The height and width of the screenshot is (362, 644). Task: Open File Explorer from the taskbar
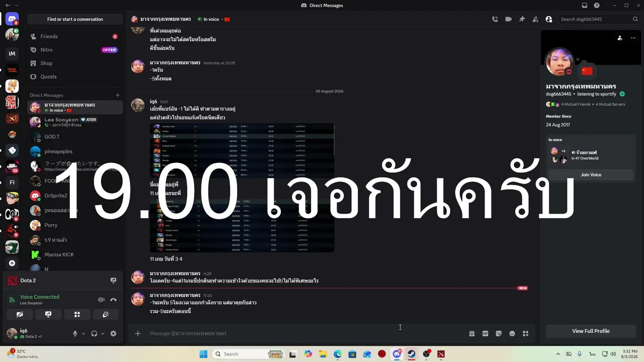[323, 354]
